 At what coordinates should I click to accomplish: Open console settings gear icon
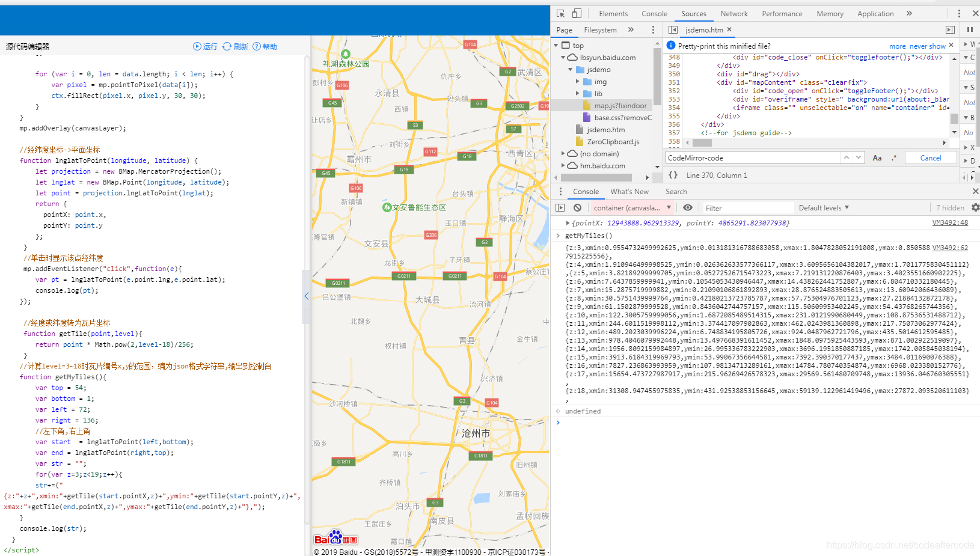coord(975,207)
